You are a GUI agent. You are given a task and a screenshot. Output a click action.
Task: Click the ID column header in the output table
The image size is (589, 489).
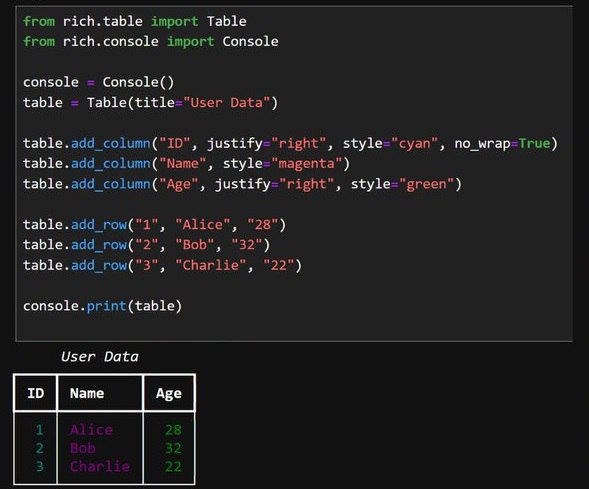36,393
